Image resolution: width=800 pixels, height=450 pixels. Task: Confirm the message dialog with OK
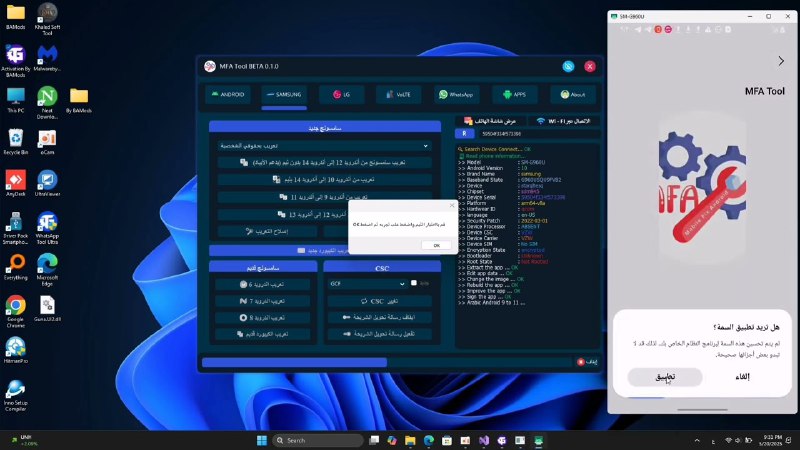tap(436, 245)
